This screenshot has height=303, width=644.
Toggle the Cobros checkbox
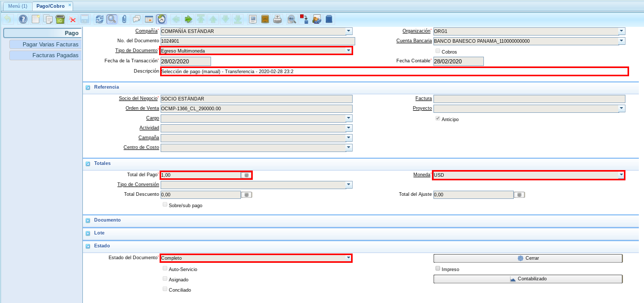pos(438,51)
